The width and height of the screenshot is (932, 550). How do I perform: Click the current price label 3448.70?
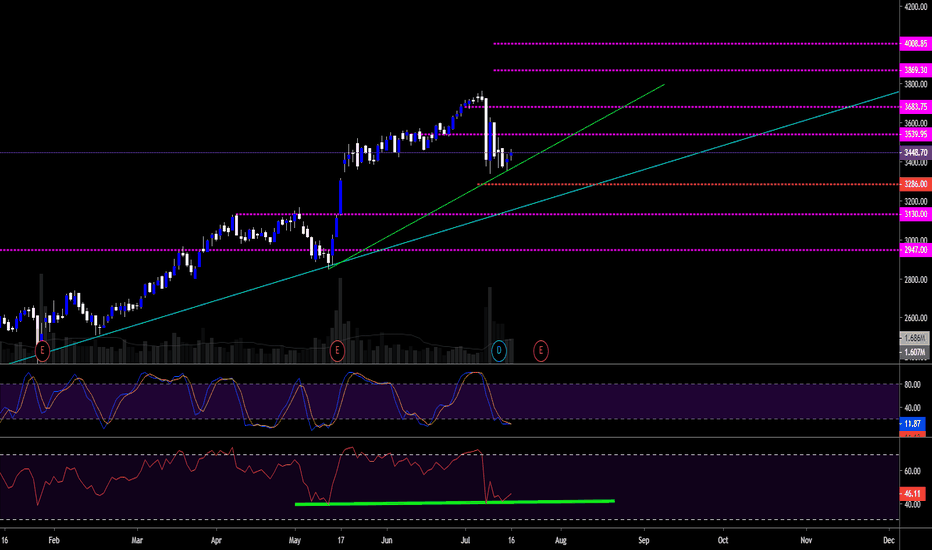point(915,153)
